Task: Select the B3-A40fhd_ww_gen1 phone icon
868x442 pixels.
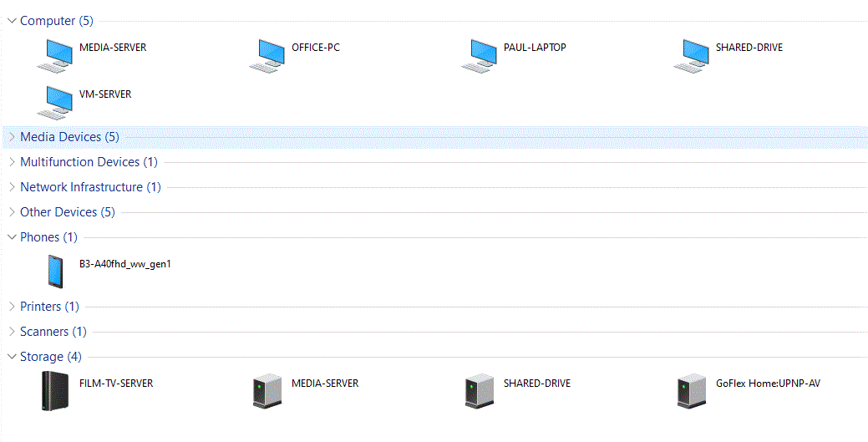Action: (55, 272)
